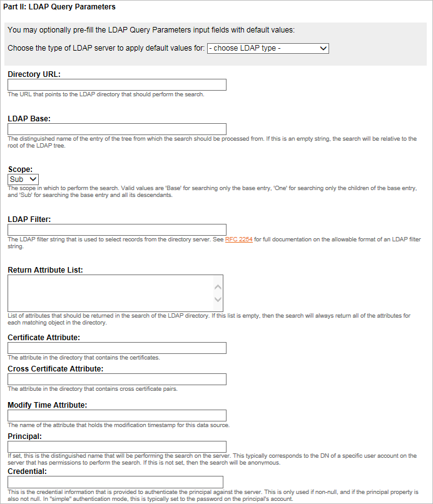Click the Directory URL input field
The height and width of the screenshot is (504, 433).
tap(117, 85)
